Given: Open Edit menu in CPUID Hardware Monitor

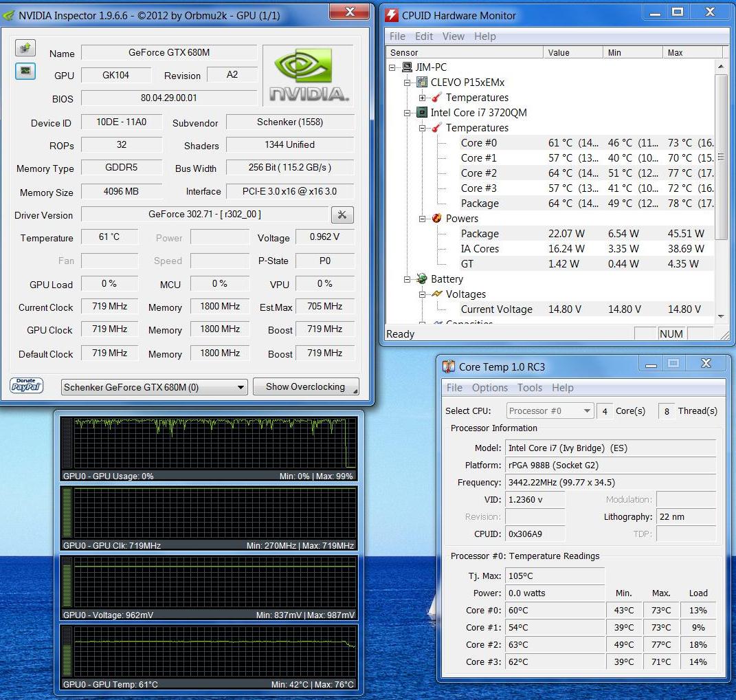Looking at the screenshot, I should [x=424, y=36].
